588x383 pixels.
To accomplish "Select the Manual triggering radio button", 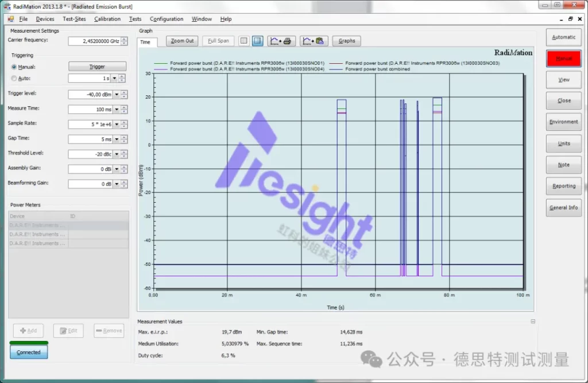I will point(14,67).
